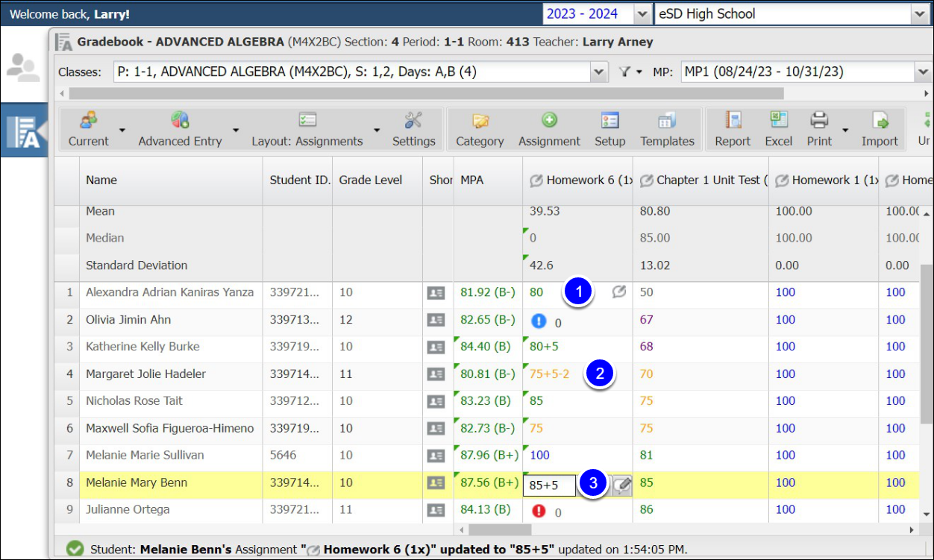Click blue alert icon in Olivia's Homework 6

[x=539, y=321]
